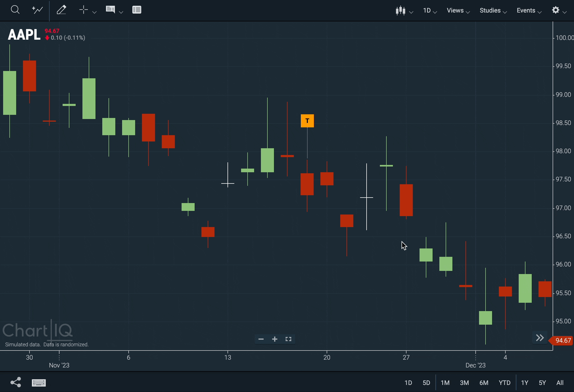Zoom out using the minus button
The height and width of the screenshot is (392, 574).
point(261,339)
